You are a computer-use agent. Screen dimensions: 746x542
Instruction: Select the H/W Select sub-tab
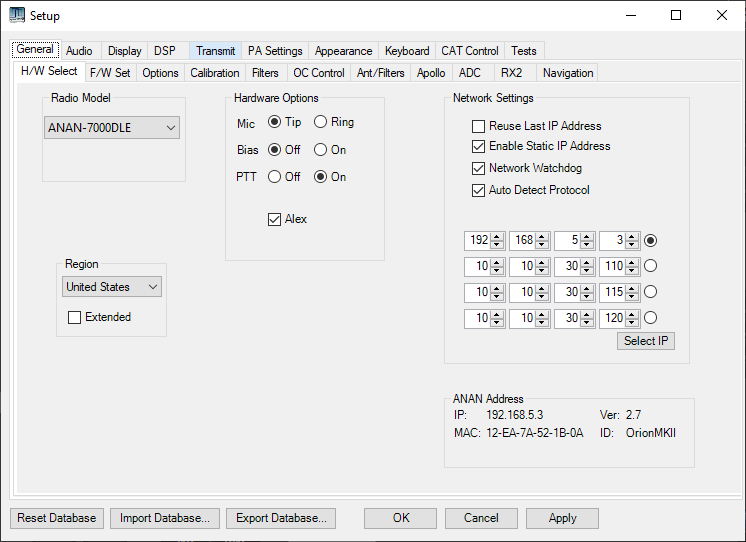tap(49, 71)
